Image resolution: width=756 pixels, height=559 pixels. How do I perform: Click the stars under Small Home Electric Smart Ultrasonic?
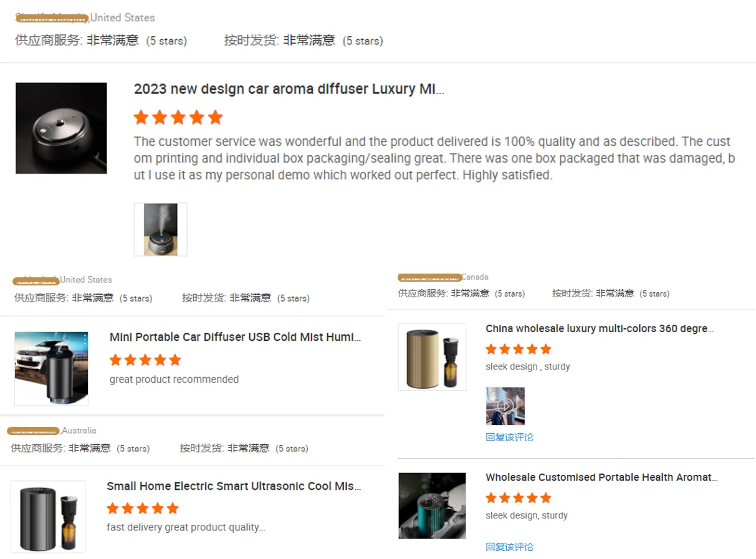143,509
